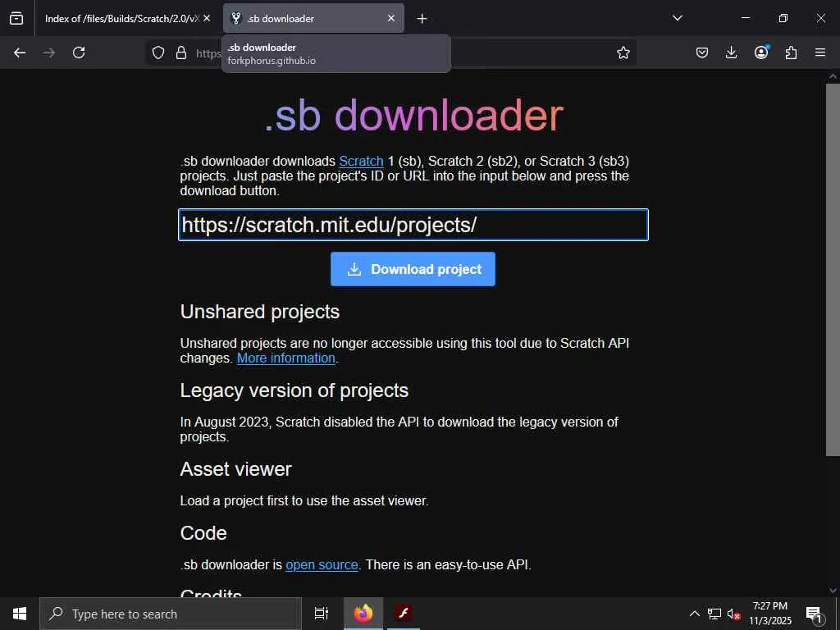Open the open source link

tap(322, 564)
